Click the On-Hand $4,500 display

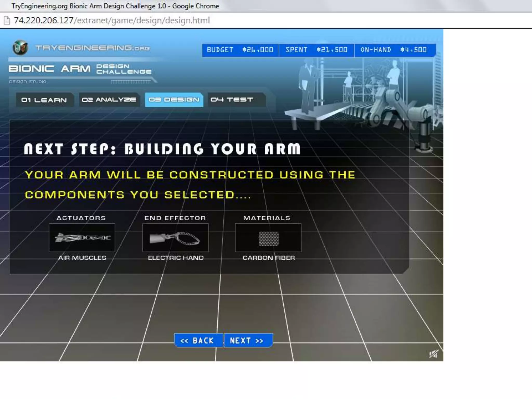tap(394, 50)
